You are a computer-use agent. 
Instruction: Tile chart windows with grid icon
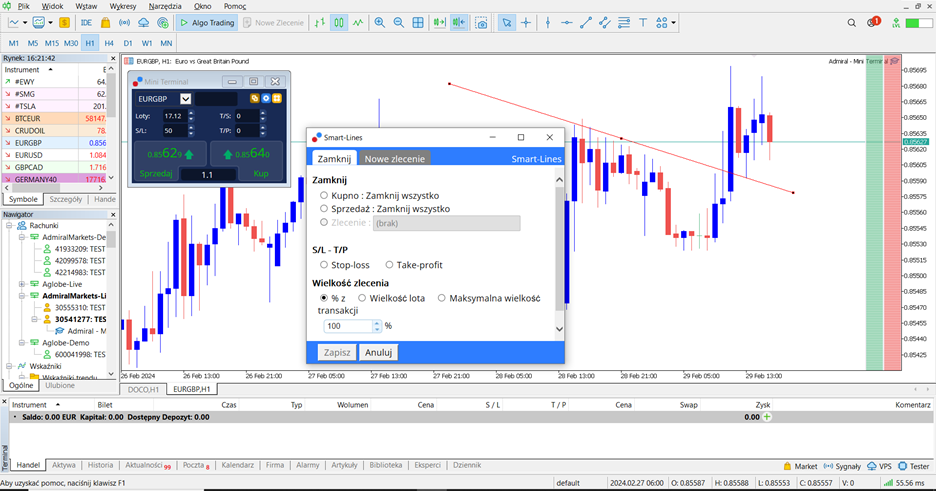pos(418,23)
